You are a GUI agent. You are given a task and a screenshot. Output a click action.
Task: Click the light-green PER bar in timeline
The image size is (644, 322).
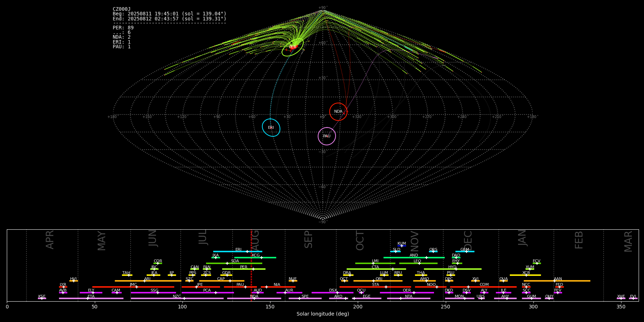point(244,269)
